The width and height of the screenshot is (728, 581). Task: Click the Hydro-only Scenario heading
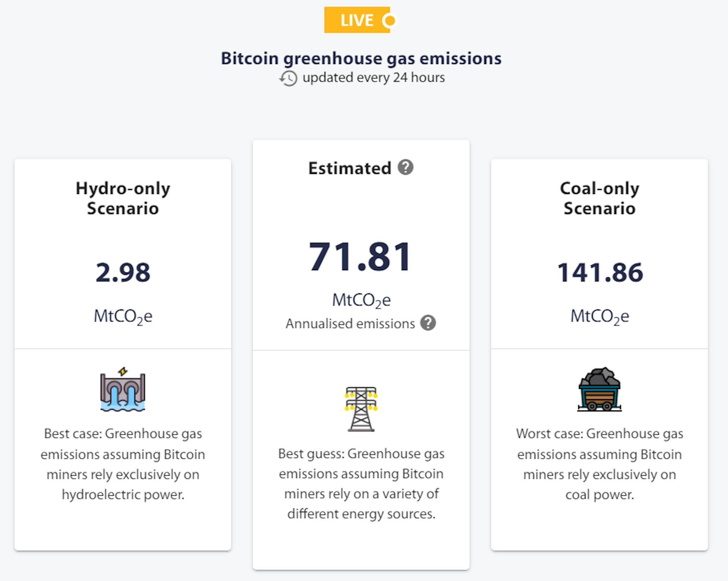[x=123, y=198]
